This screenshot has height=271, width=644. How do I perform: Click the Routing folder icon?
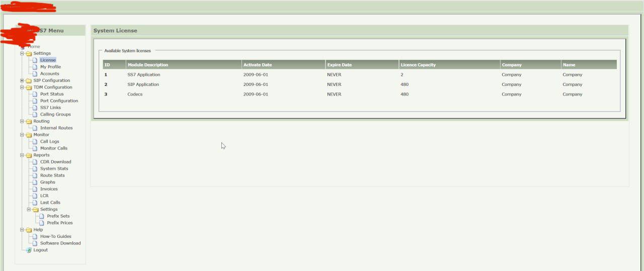tap(29, 121)
